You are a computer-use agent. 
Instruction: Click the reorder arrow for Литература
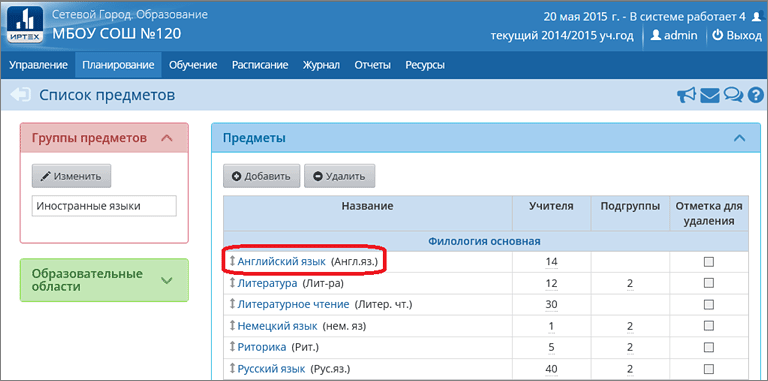(233, 283)
